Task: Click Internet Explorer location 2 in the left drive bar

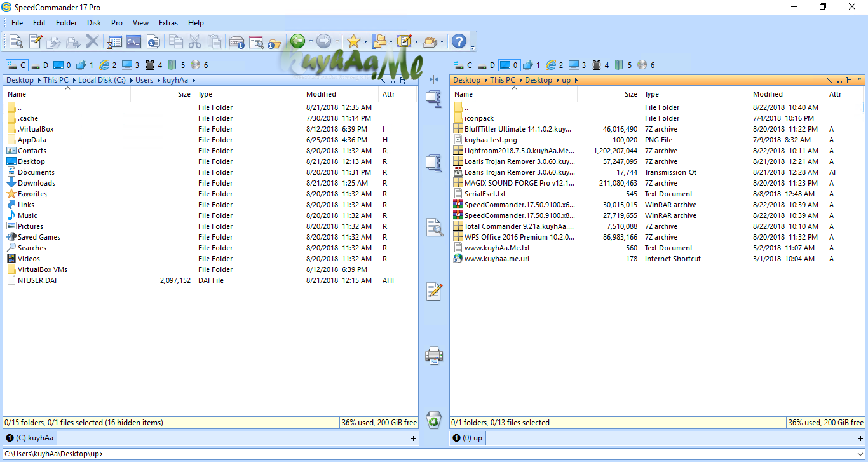Action: pos(108,65)
